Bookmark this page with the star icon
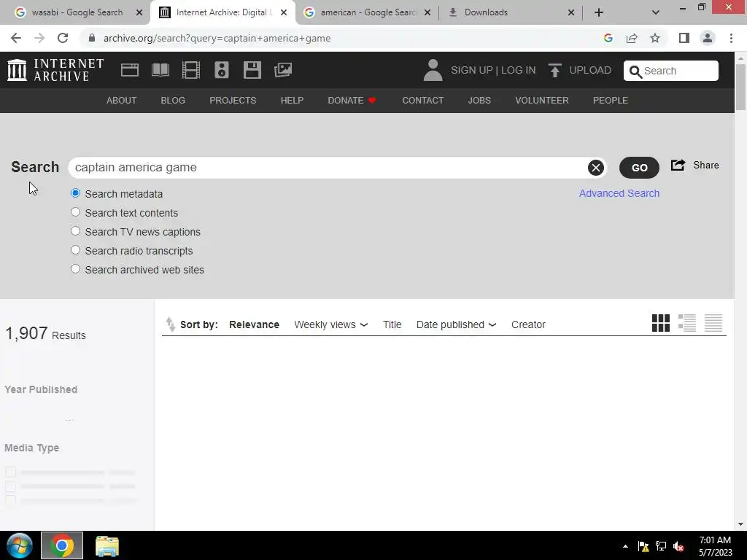Screen dimensions: 747x560 655,38
